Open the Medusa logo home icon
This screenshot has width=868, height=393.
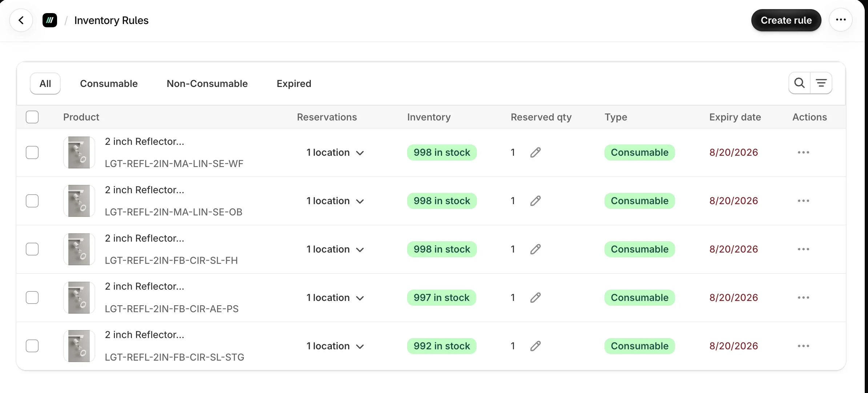pyautogui.click(x=50, y=20)
